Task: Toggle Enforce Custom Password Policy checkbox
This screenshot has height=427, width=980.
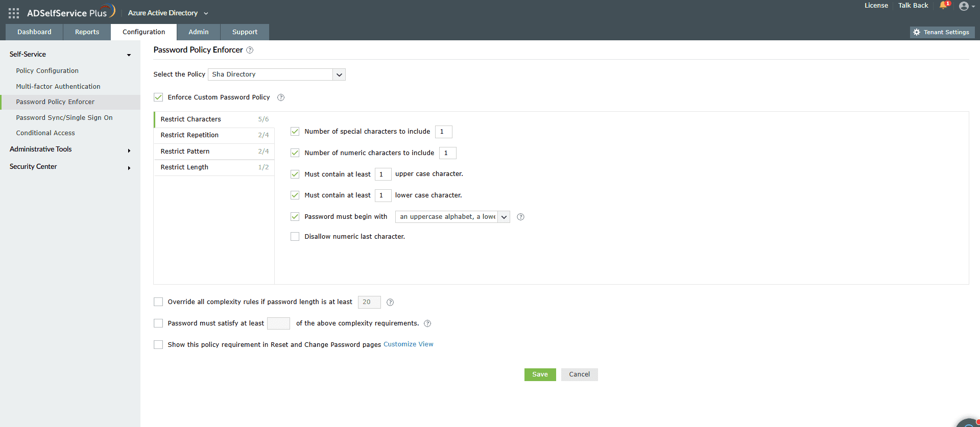Action: click(158, 97)
